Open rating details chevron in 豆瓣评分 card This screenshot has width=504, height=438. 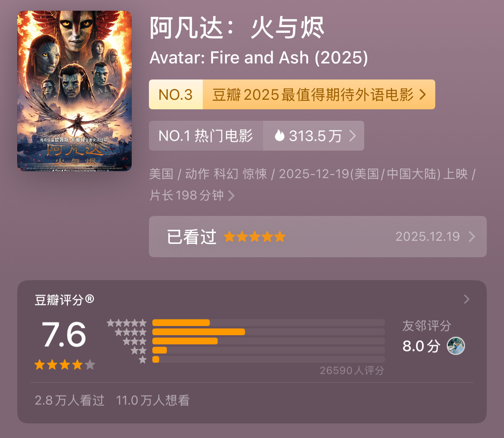click(467, 299)
